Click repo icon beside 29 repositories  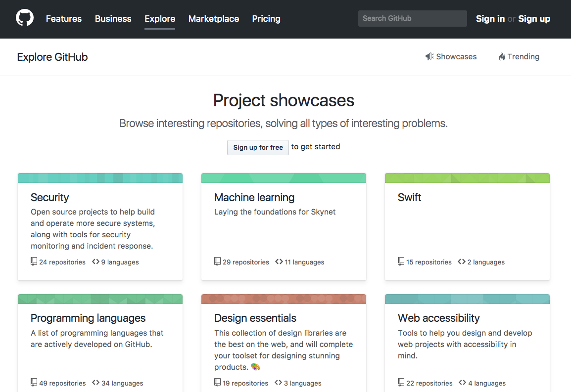(217, 261)
